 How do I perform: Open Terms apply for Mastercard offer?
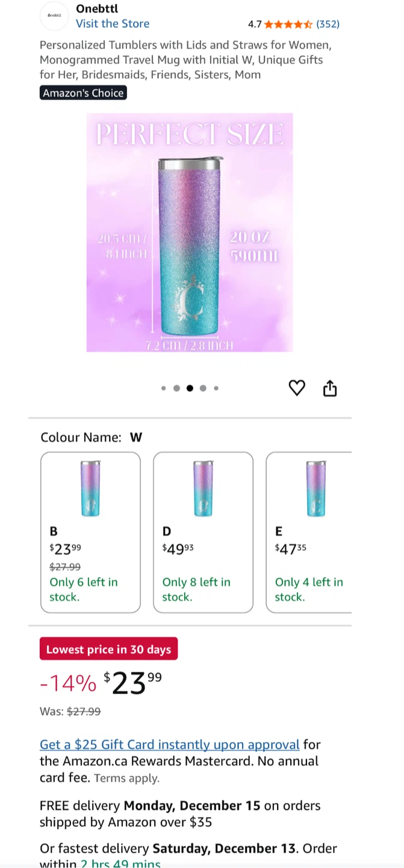pos(126,778)
